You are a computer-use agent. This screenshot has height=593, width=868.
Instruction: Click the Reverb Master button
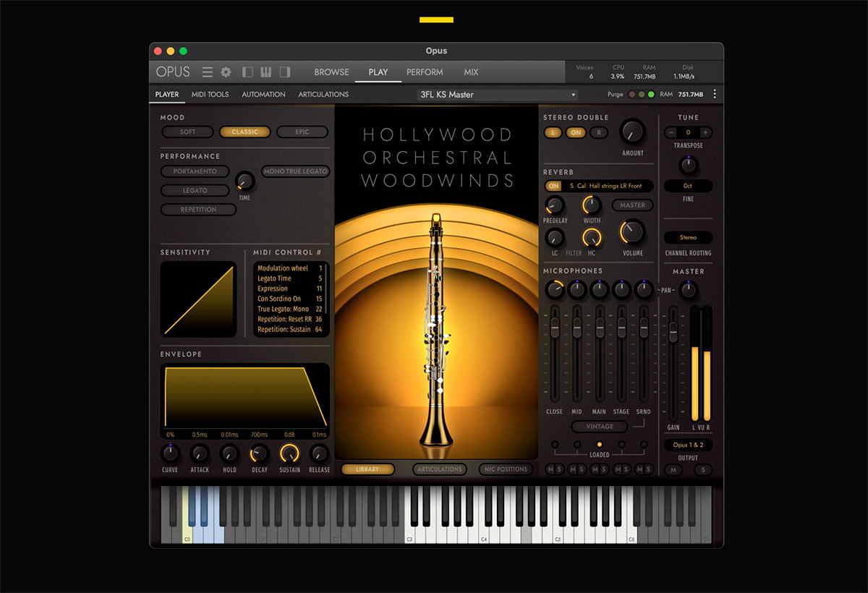[x=633, y=205]
